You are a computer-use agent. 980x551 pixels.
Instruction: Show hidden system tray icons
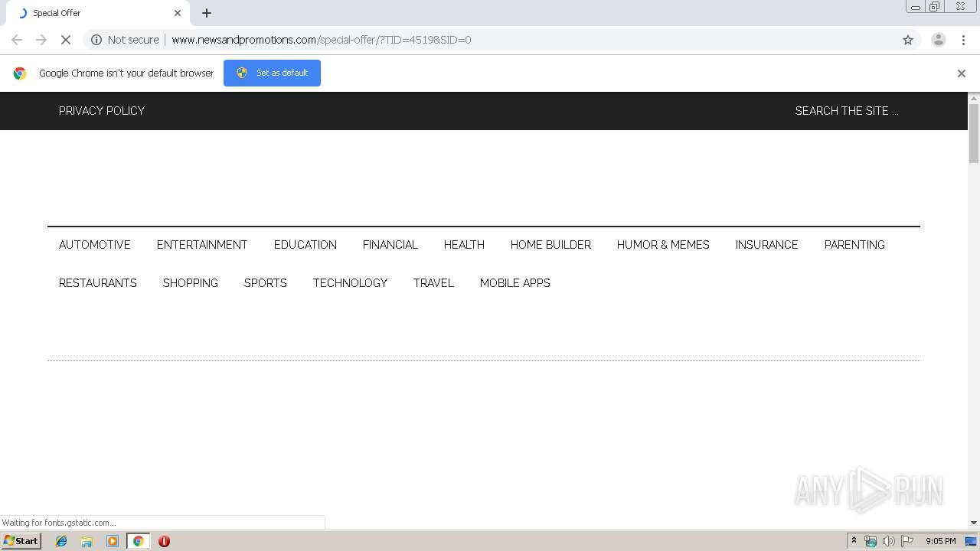click(854, 541)
